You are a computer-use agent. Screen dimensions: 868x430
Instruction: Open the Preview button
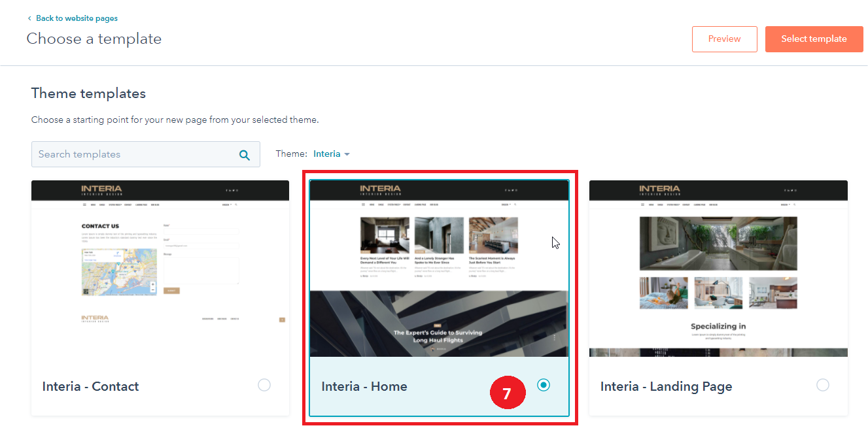[724, 39]
